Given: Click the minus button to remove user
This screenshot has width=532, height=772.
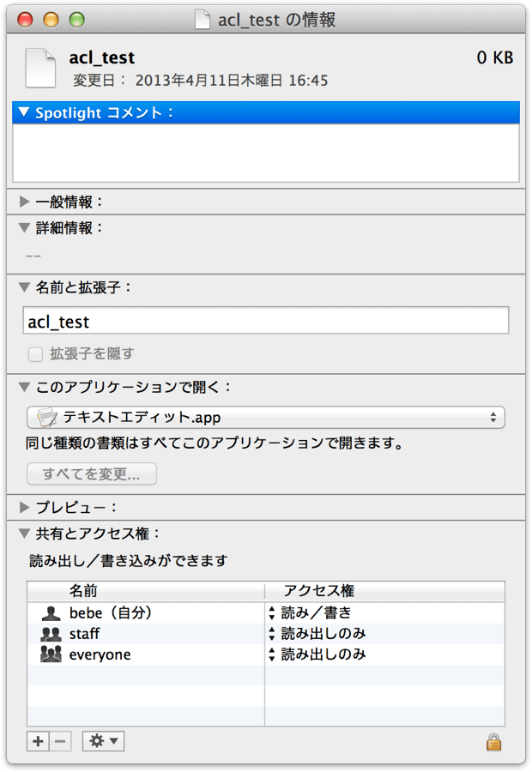Looking at the screenshot, I should (60, 741).
